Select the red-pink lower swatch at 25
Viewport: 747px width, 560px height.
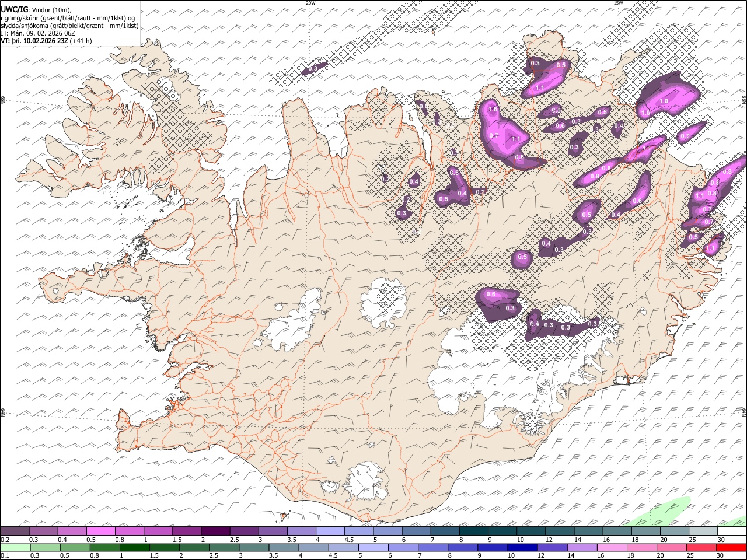click(x=701, y=547)
